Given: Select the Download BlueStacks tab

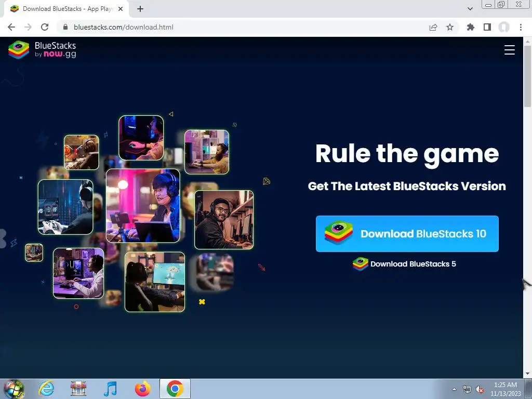Looking at the screenshot, I should point(66,9).
